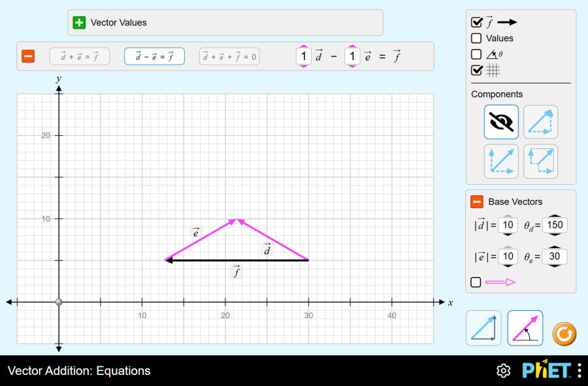Switch to Cartesian coordinate snap mode
The width and height of the screenshot is (588, 386).
pyautogui.click(x=483, y=328)
